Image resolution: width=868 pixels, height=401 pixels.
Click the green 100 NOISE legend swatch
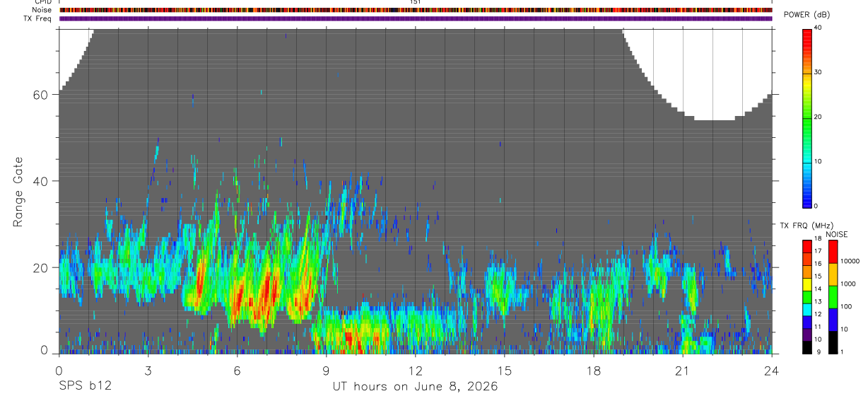coord(832,297)
